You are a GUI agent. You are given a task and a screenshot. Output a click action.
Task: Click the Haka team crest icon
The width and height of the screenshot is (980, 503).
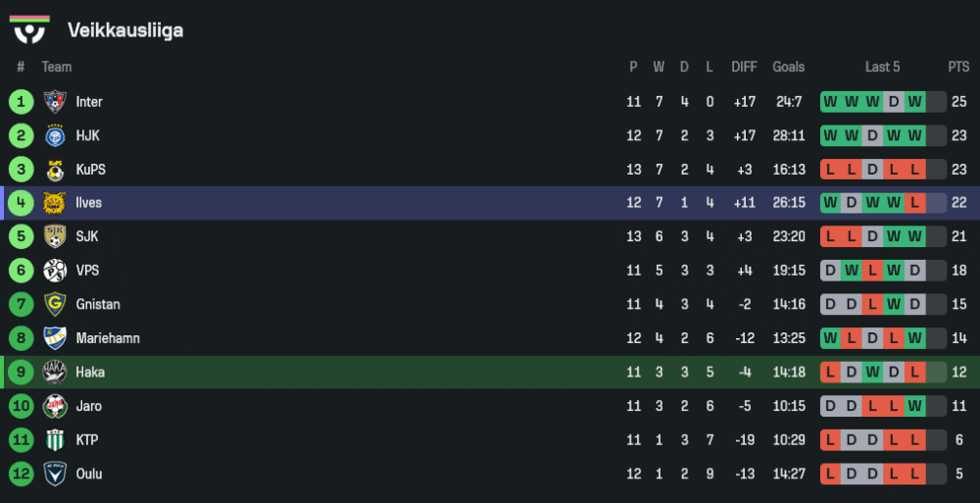point(54,373)
